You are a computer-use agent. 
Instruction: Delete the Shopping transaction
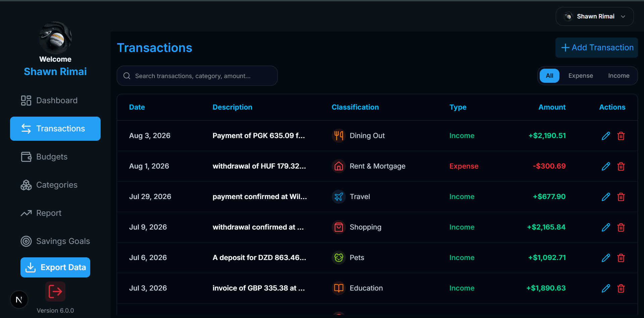tap(621, 227)
